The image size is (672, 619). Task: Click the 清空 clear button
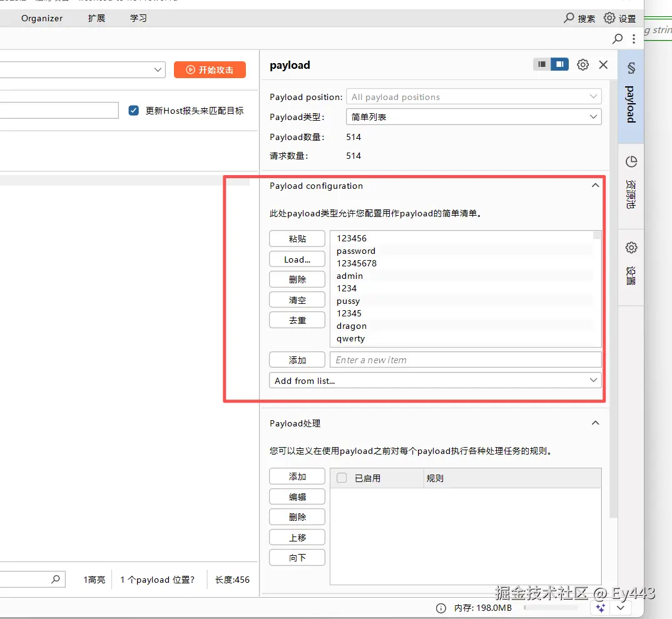click(x=297, y=300)
